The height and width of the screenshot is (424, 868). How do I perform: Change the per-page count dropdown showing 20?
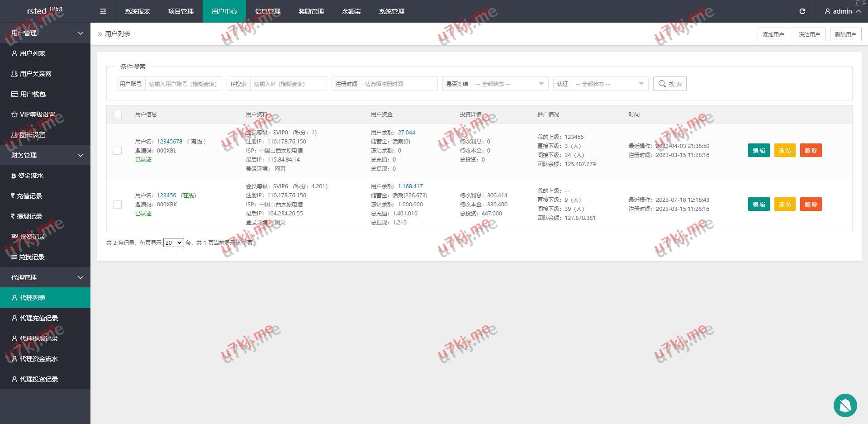[173, 243]
